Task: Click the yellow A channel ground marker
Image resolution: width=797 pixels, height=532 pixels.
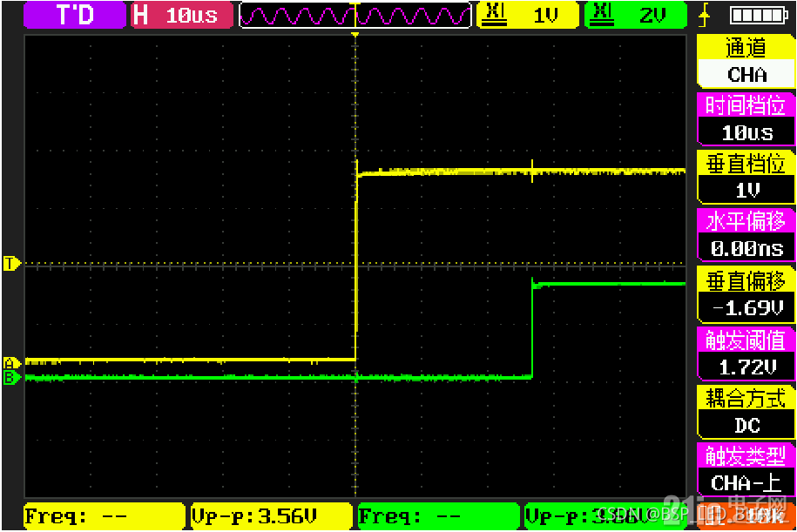Action: pos(11,363)
